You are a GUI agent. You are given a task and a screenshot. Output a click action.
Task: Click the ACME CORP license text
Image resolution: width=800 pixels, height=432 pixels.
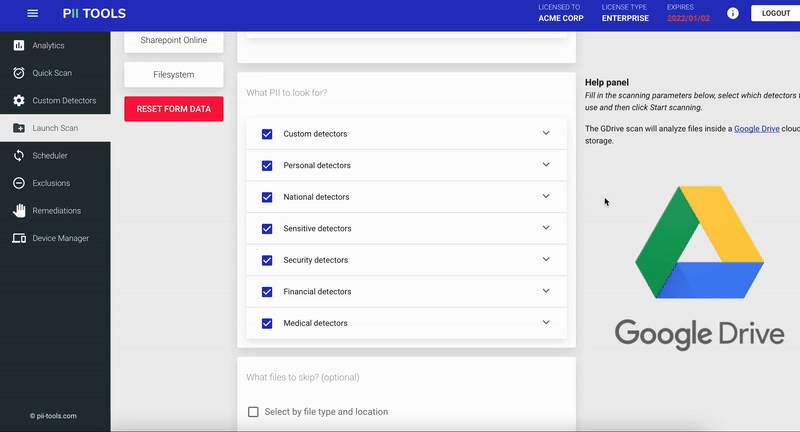tap(561, 18)
